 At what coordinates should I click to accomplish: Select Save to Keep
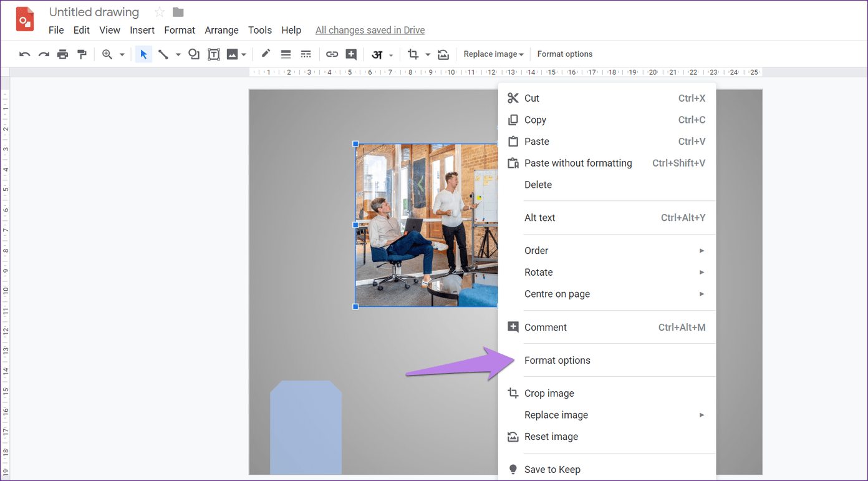[607, 470]
